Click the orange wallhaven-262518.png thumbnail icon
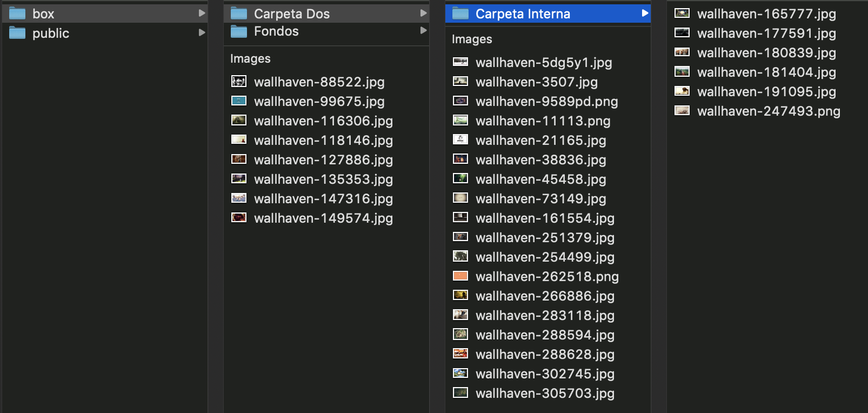 pos(460,276)
